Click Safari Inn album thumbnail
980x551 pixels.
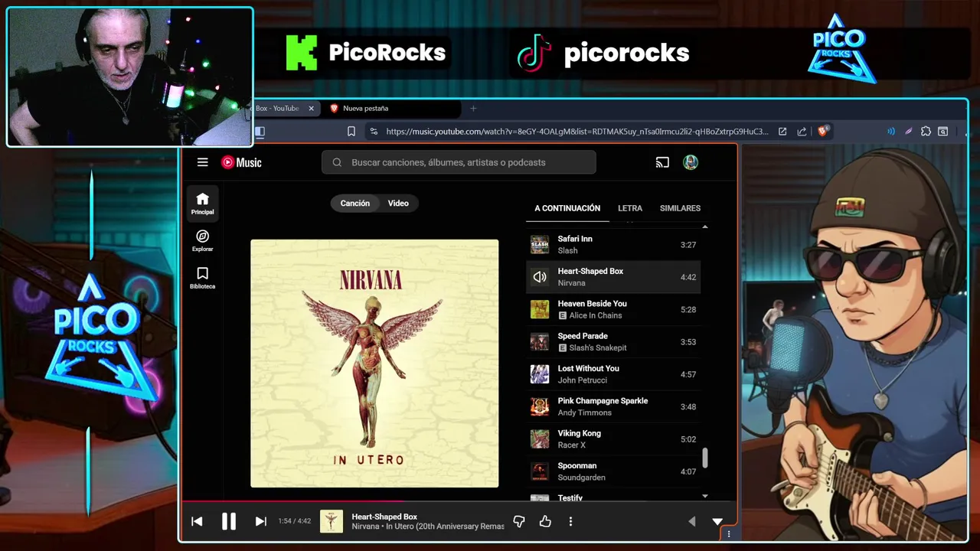click(x=540, y=245)
